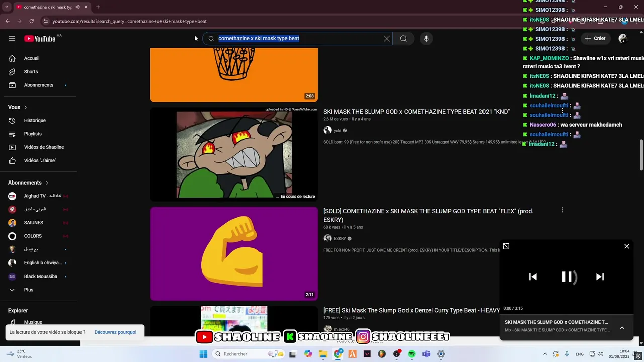Click the Chrome address bar URL
The image size is (644, 362).
point(130,21)
